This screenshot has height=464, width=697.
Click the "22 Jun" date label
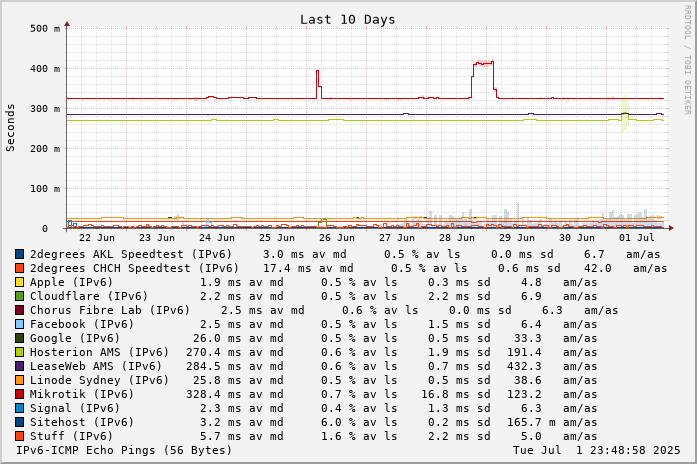coord(97,238)
